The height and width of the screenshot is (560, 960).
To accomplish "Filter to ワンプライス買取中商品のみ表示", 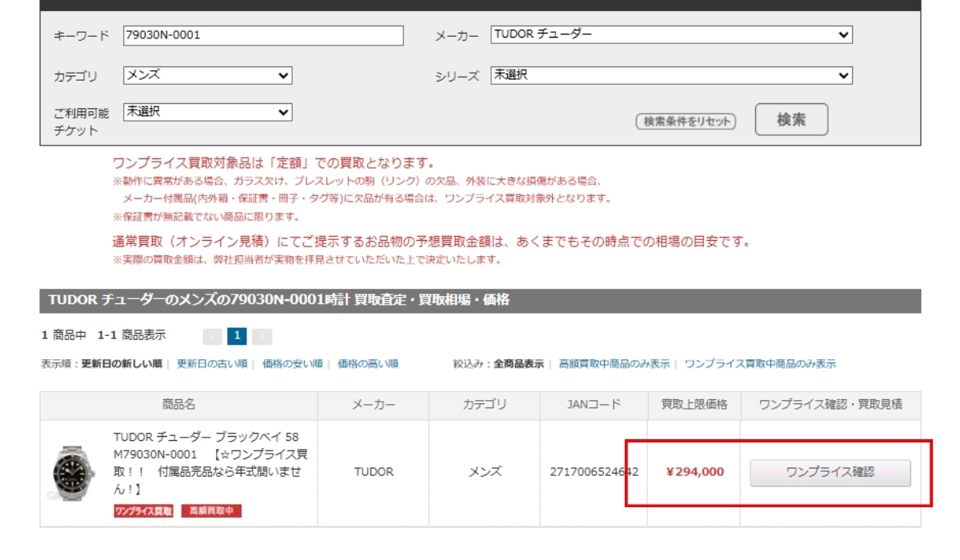I will [x=760, y=364].
